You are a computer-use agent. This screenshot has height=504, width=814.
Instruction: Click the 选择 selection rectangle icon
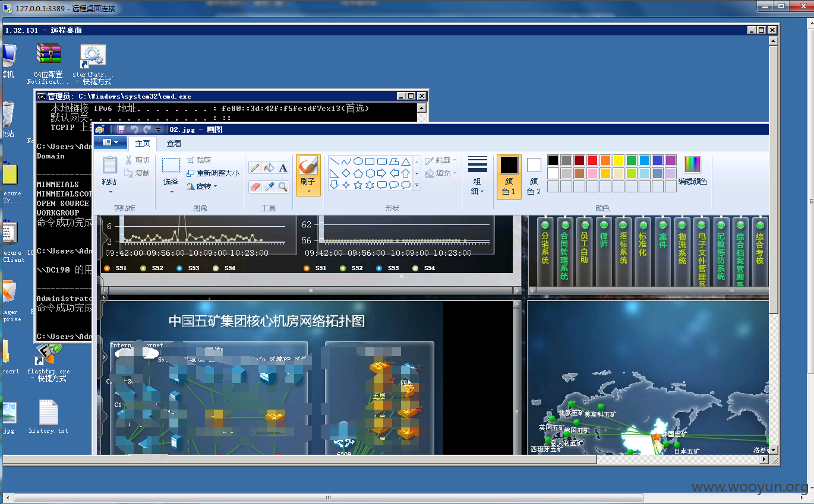171,165
